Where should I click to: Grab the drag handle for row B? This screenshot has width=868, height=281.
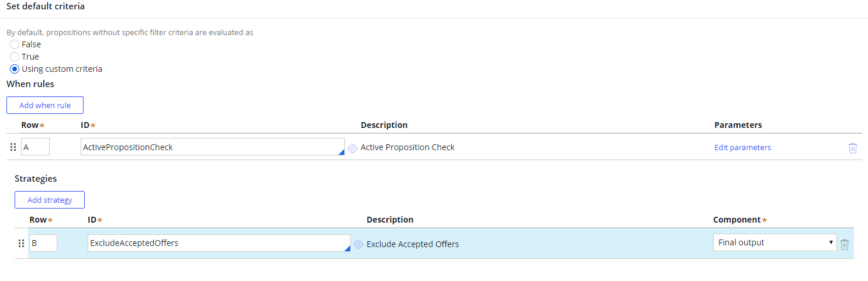click(22, 244)
